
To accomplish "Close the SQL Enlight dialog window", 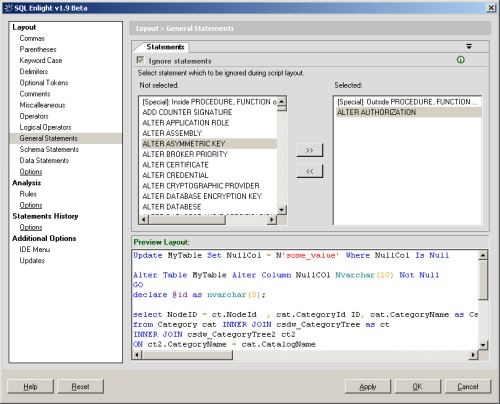I will [x=491, y=8].
